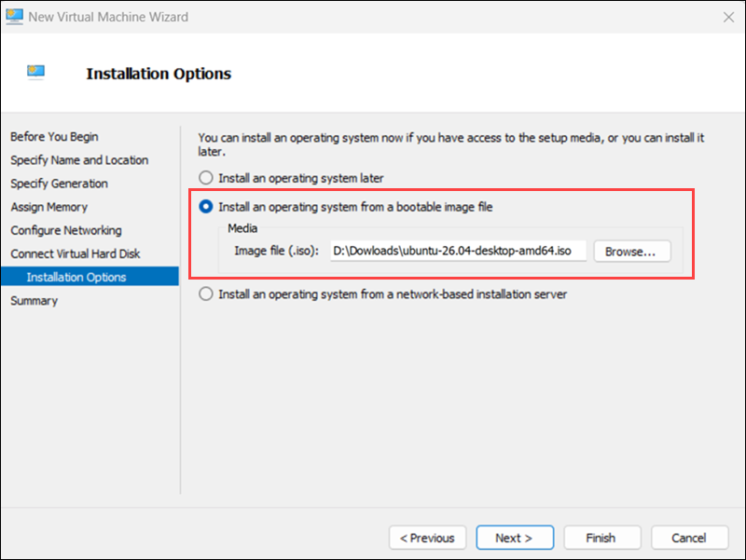
Task: Click the Previous button
Action: click(427, 538)
